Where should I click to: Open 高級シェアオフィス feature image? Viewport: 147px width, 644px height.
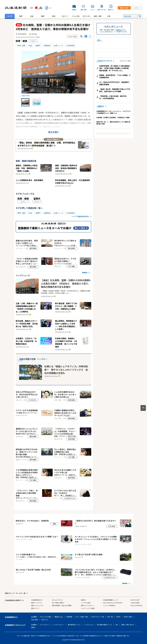(31, 372)
